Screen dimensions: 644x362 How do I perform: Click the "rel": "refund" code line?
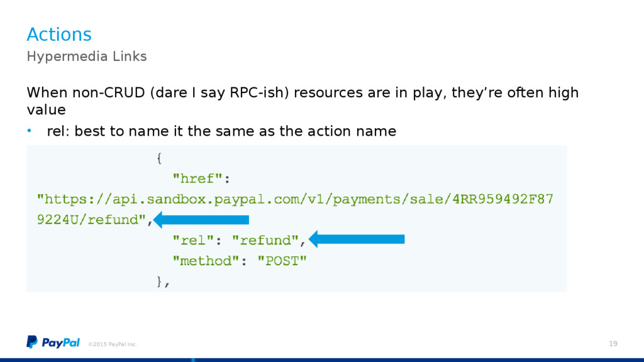[x=239, y=241]
